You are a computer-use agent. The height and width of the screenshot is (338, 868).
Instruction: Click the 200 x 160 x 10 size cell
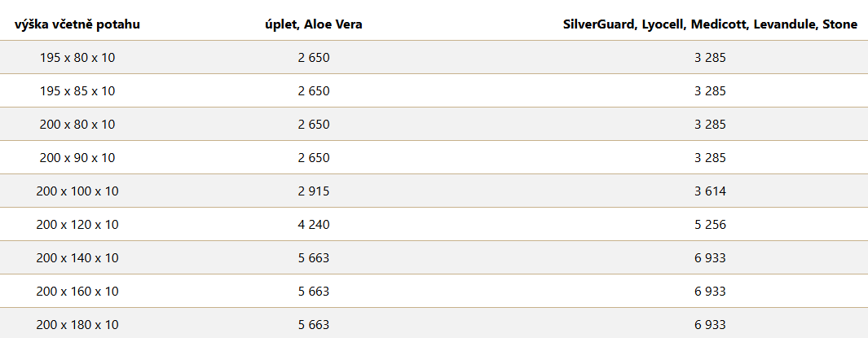(77, 291)
